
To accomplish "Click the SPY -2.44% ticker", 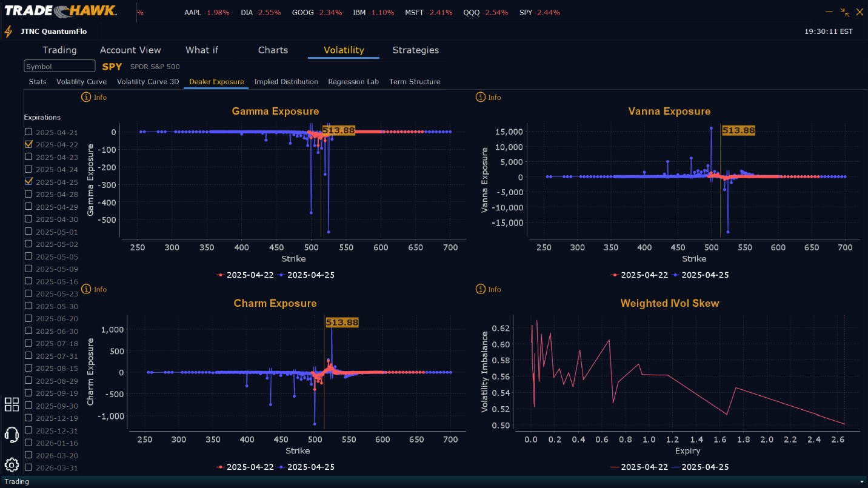I will click(x=539, y=13).
